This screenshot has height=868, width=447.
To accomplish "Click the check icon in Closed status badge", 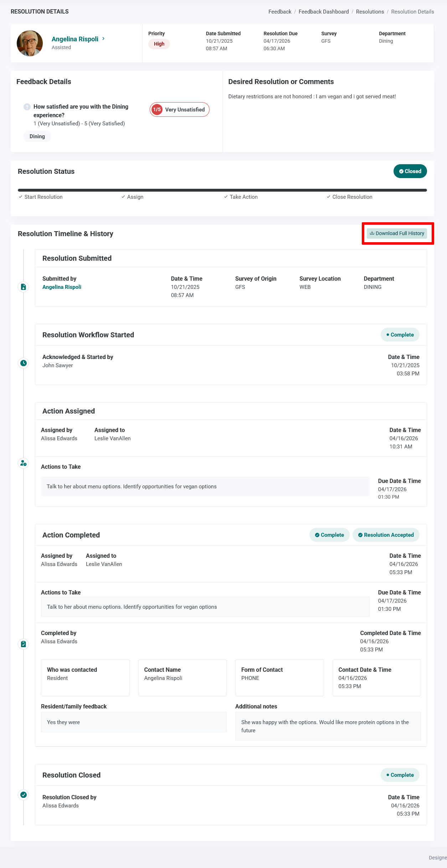I will pyautogui.click(x=401, y=171).
